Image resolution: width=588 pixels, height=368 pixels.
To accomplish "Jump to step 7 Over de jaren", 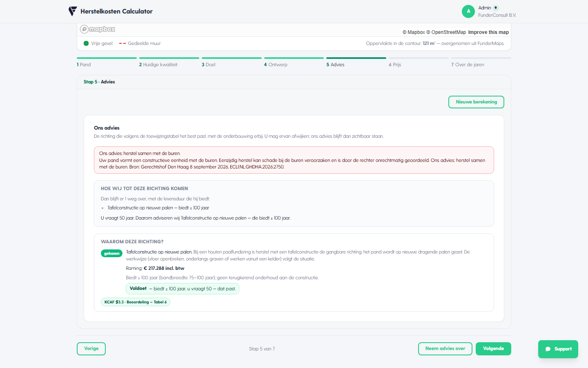I will (481, 62).
